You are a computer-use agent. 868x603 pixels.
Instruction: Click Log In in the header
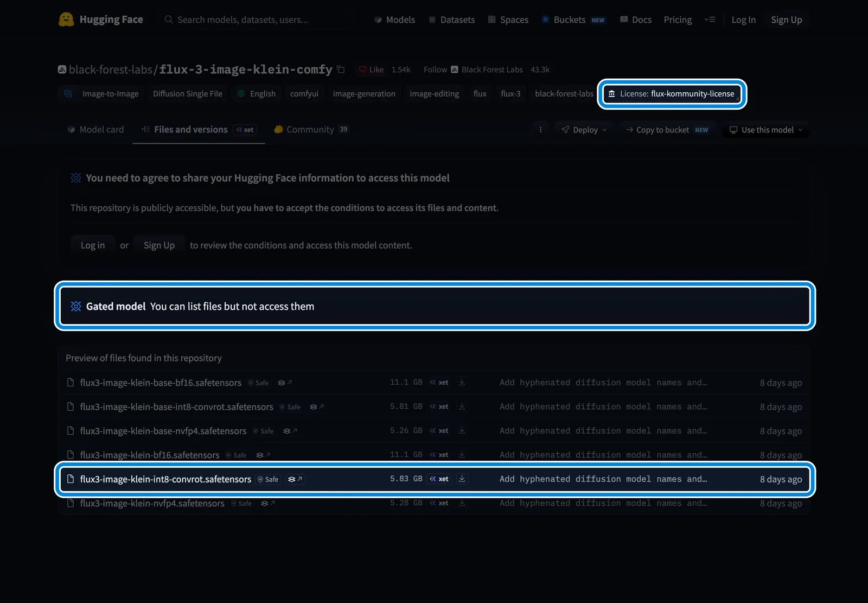tap(743, 20)
